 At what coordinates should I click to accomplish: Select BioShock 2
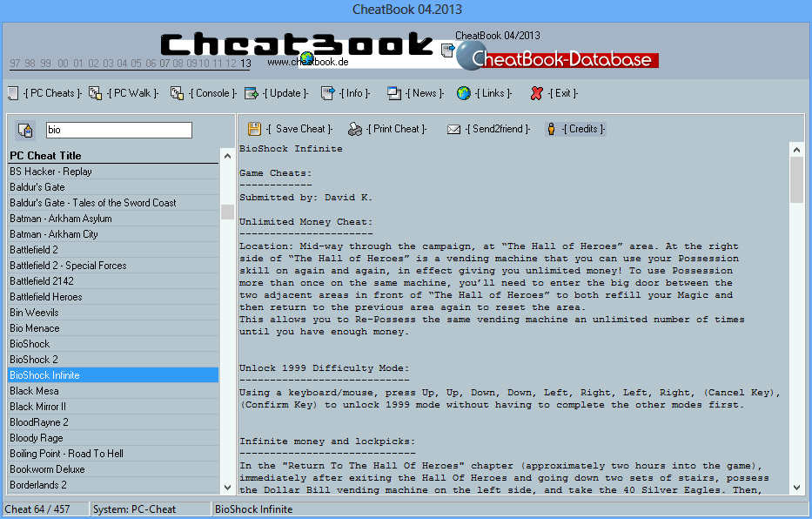tap(113, 360)
